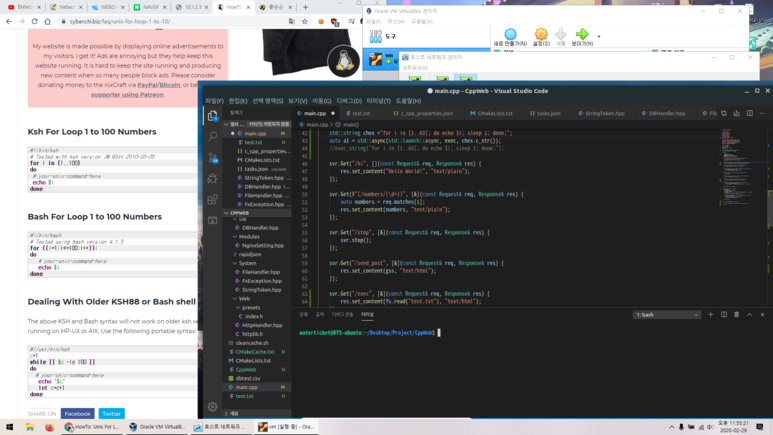Open the Extensions view in VS Code

(212, 199)
